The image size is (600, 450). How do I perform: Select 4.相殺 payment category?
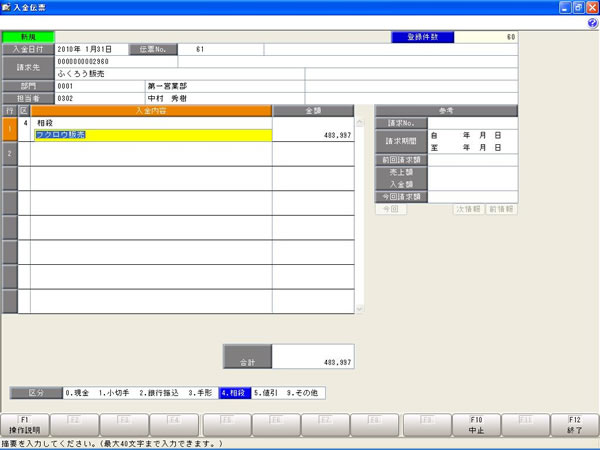coord(235,393)
